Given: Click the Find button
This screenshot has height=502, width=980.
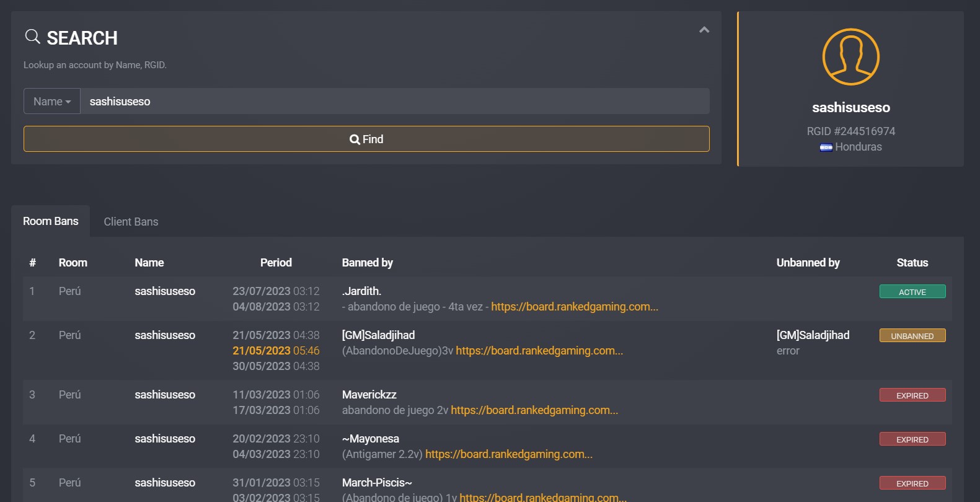Looking at the screenshot, I should point(366,139).
